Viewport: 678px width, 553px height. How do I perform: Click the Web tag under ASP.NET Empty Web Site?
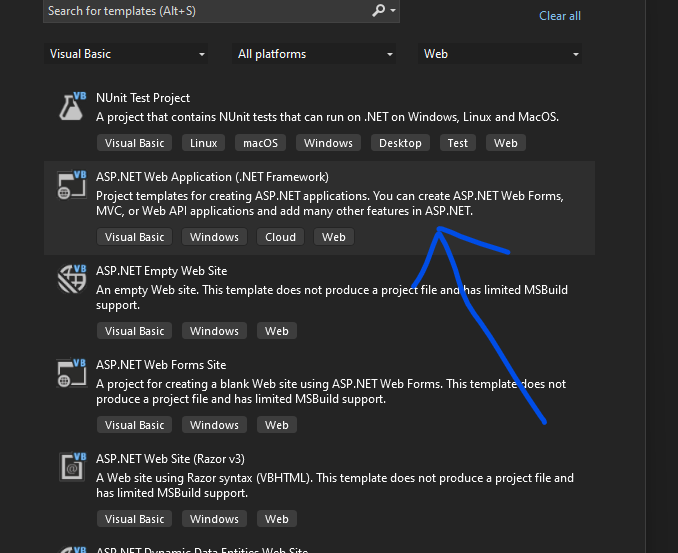pyautogui.click(x=277, y=331)
